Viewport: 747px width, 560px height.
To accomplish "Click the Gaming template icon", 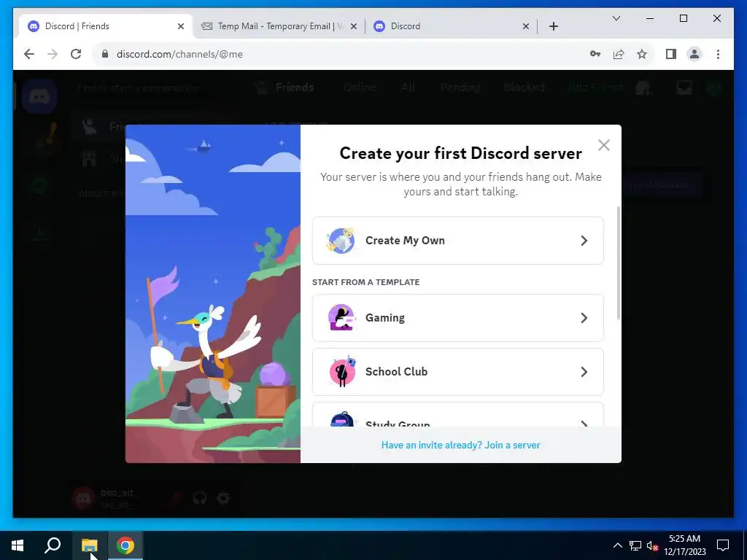I will [x=341, y=317].
